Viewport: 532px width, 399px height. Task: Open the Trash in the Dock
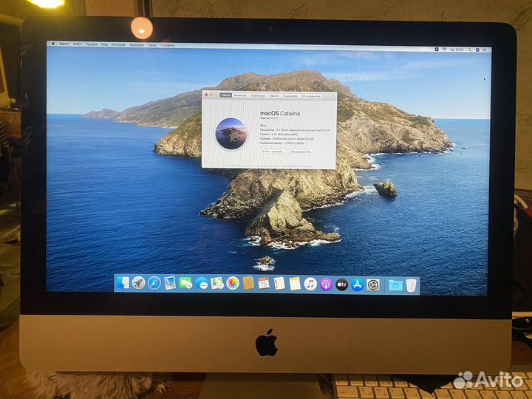pyautogui.click(x=411, y=286)
